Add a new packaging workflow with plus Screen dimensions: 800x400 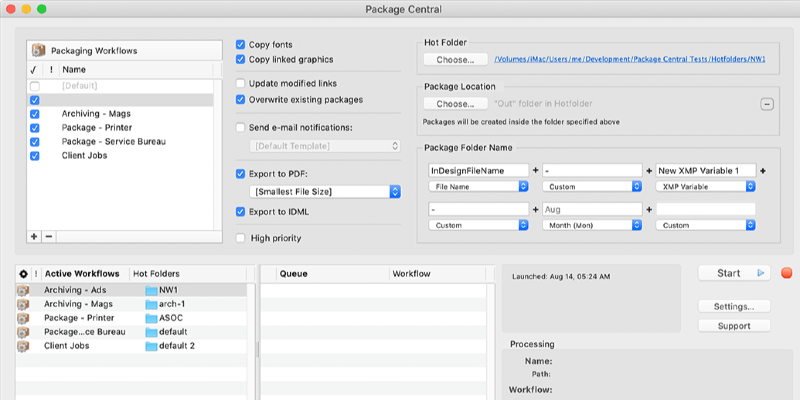[34, 237]
